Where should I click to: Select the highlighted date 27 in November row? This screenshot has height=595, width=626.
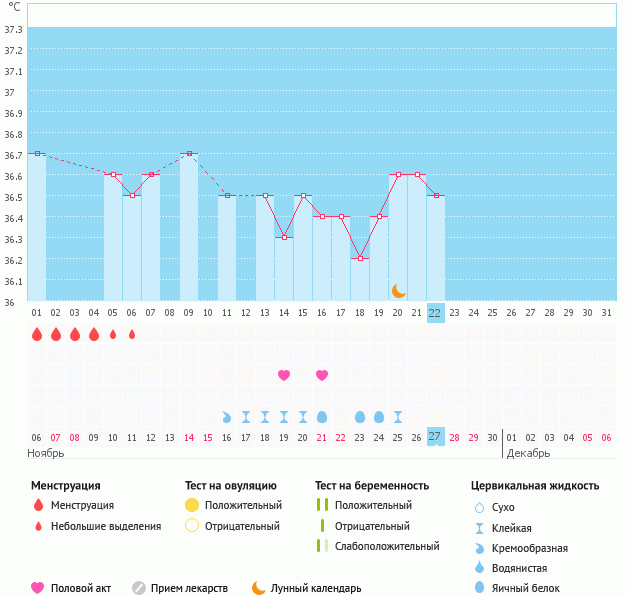[435, 437]
